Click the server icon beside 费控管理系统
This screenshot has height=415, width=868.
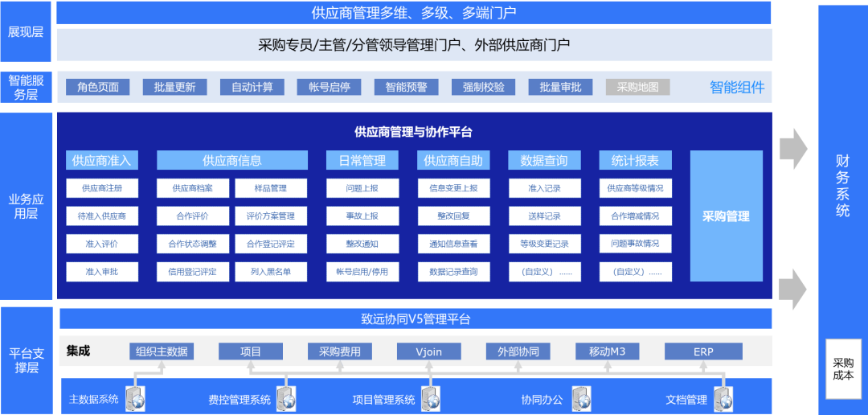pyautogui.click(x=286, y=398)
